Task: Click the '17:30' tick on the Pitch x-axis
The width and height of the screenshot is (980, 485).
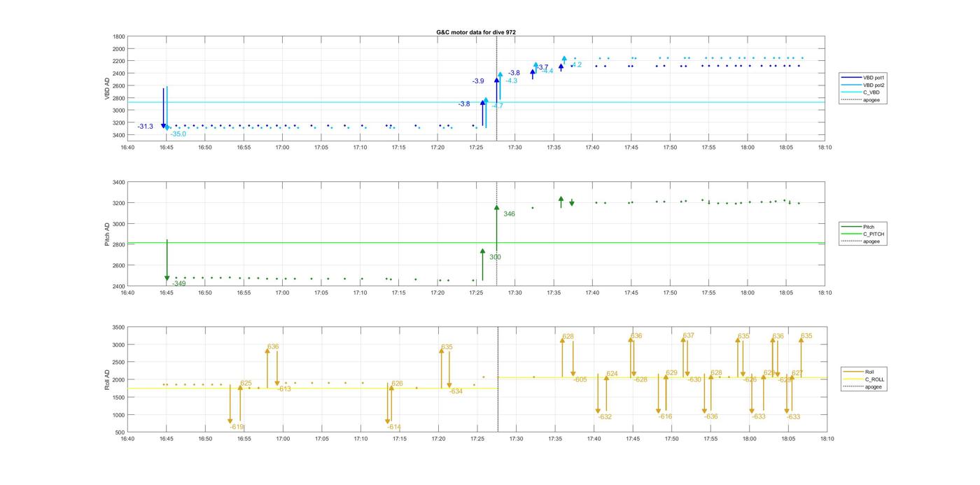Action: click(x=515, y=293)
